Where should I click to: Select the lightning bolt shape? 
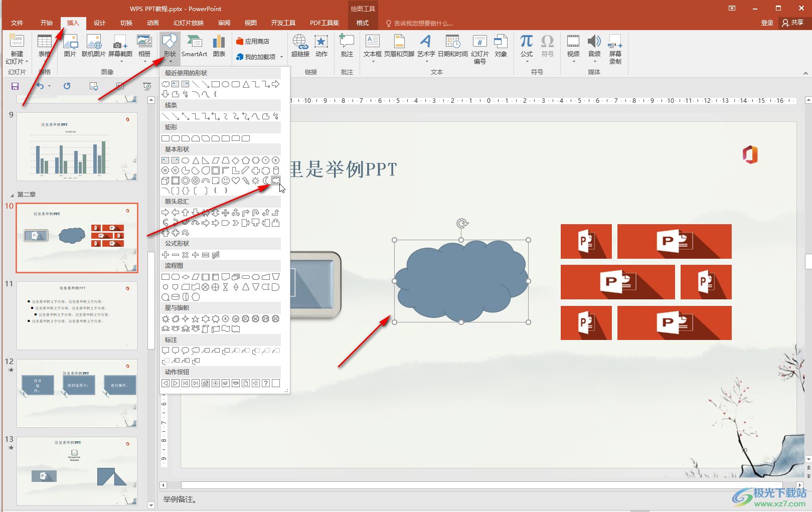tap(245, 181)
